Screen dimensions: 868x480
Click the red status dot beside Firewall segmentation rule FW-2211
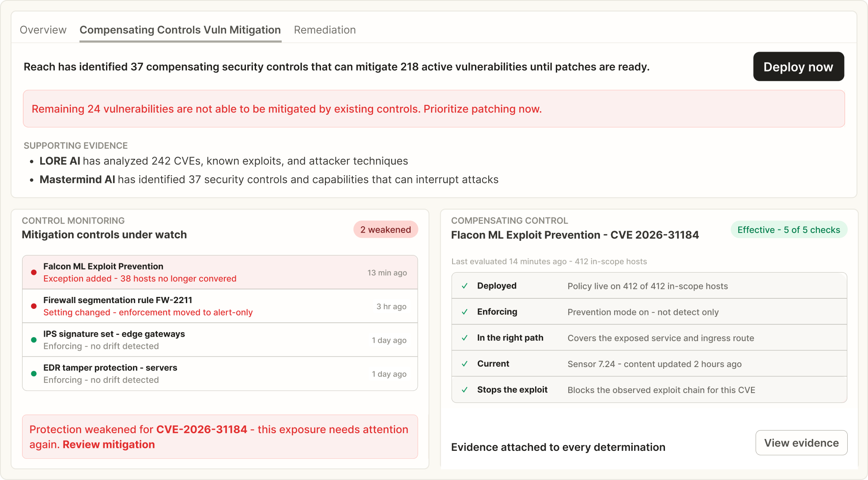pos(34,306)
